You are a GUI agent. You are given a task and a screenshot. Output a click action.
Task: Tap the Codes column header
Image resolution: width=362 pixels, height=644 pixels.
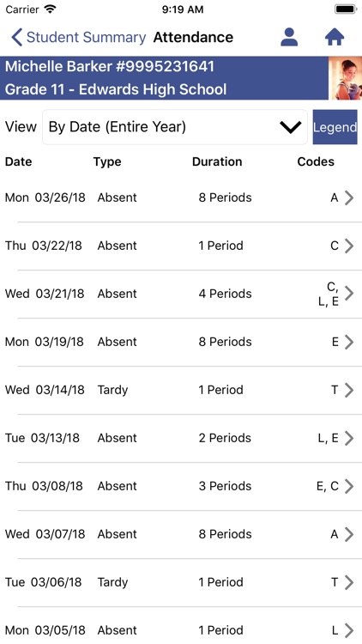316,161
